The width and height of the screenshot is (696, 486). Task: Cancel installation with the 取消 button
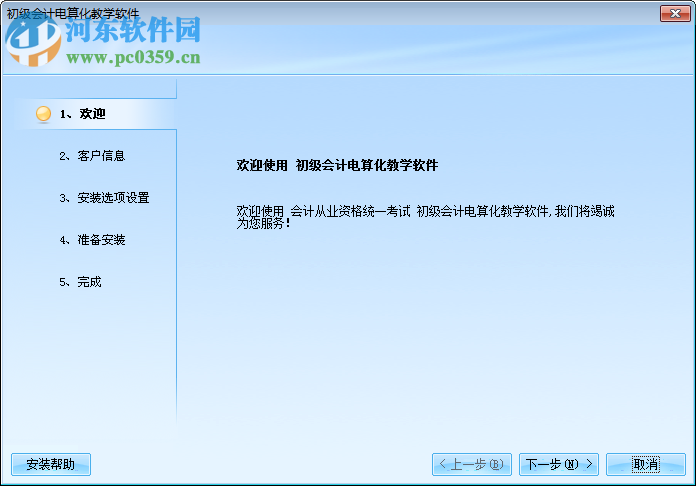tap(646, 464)
